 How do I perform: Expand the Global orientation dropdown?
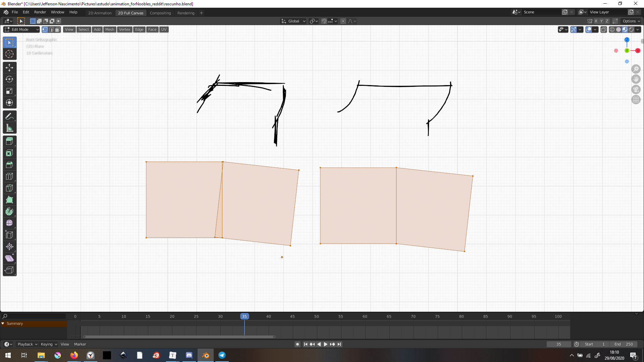(x=293, y=21)
